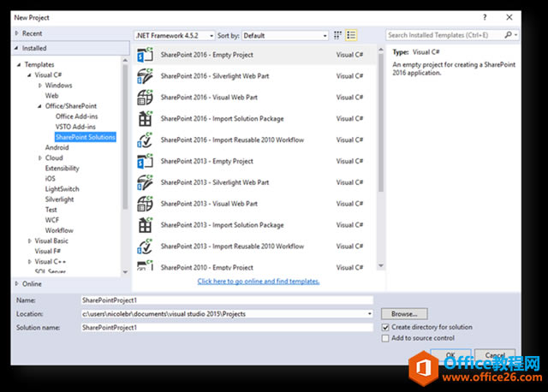
Task: Switch templates to small icons view
Action: point(337,35)
